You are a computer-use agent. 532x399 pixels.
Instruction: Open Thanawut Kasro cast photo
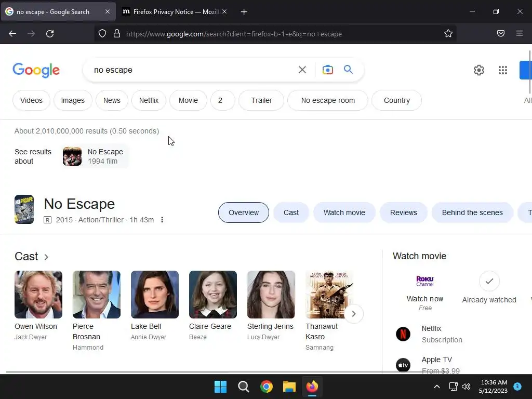[x=329, y=295]
